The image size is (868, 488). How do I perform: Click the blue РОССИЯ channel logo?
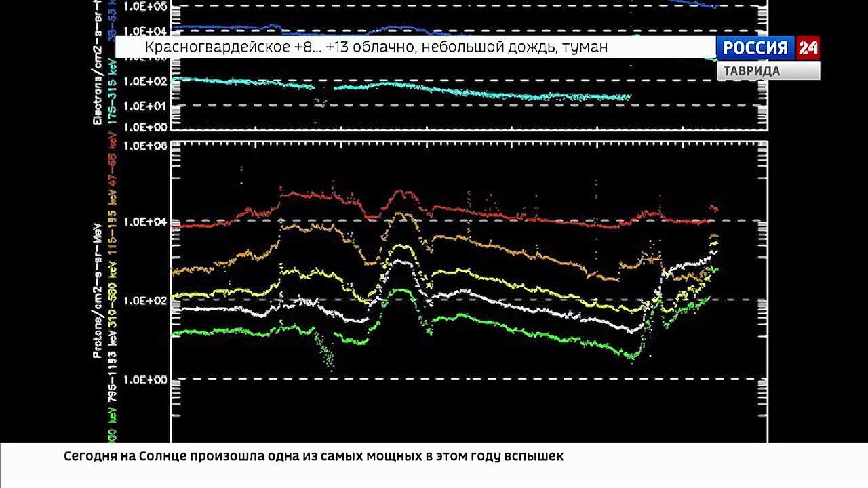coord(755,48)
